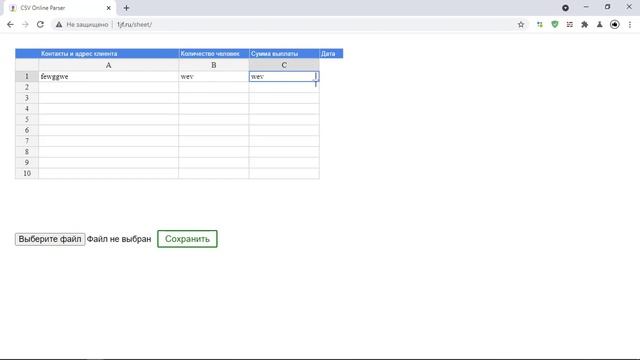
Task: Close the CSV Online Parser tab
Action: [109, 8]
